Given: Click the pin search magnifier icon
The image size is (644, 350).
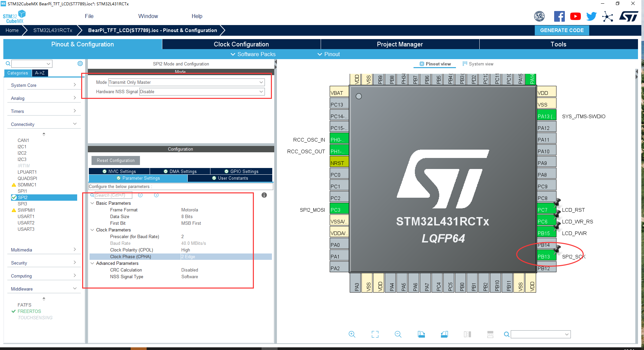Looking at the screenshot, I should [x=507, y=334].
